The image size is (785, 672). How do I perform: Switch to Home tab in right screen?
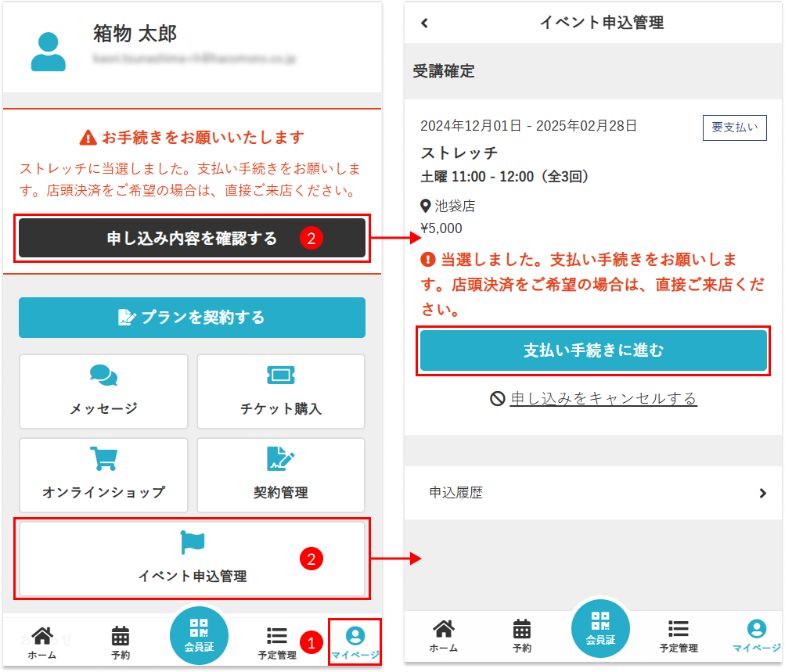(443, 635)
